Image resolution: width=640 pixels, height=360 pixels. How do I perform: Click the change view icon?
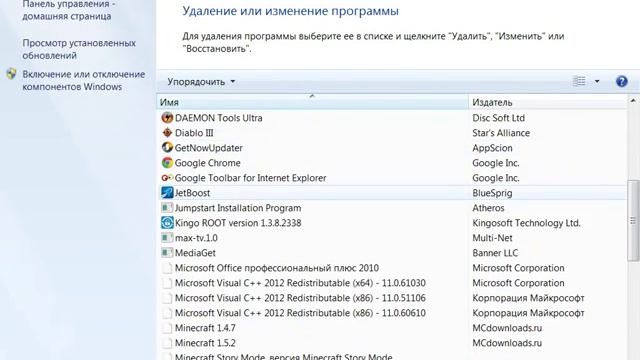[579, 81]
